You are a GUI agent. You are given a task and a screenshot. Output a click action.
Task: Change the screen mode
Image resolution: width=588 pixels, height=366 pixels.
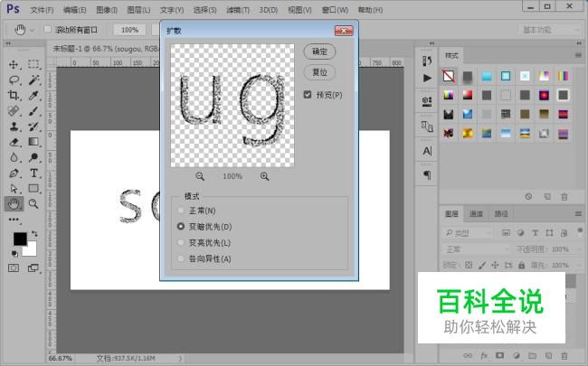pos(33,267)
